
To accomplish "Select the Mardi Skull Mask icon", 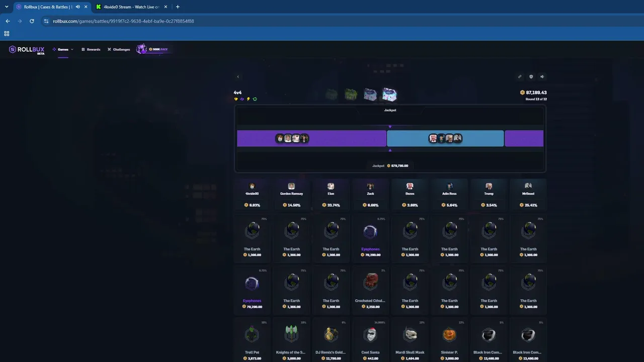I will [410, 334].
